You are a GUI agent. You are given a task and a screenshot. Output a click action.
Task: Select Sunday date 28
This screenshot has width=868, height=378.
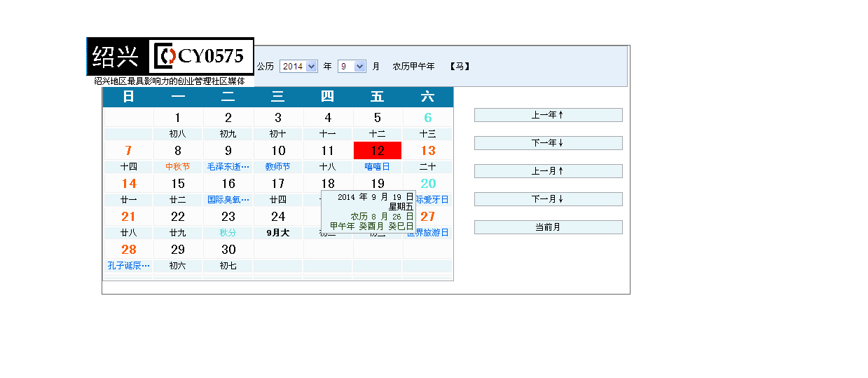128,250
